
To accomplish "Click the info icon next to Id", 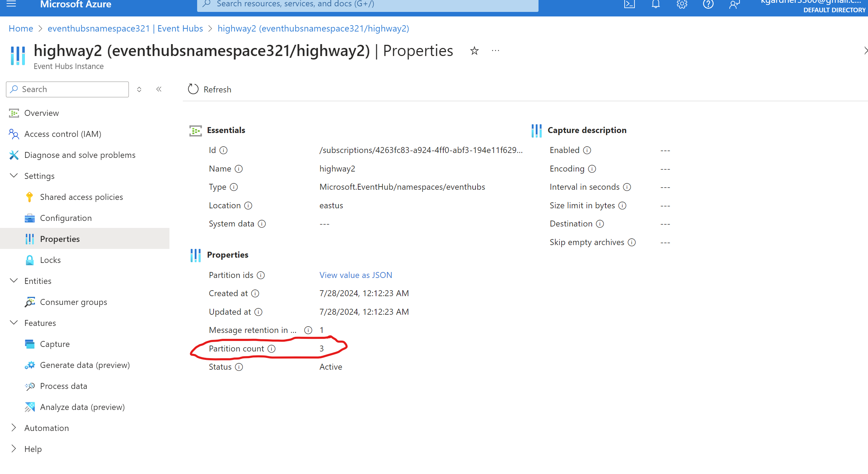I will (x=223, y=150).
